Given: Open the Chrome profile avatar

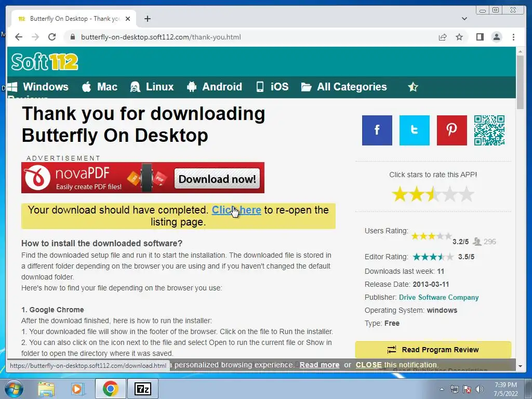Looking at the screenshot, I should (496, 37).
